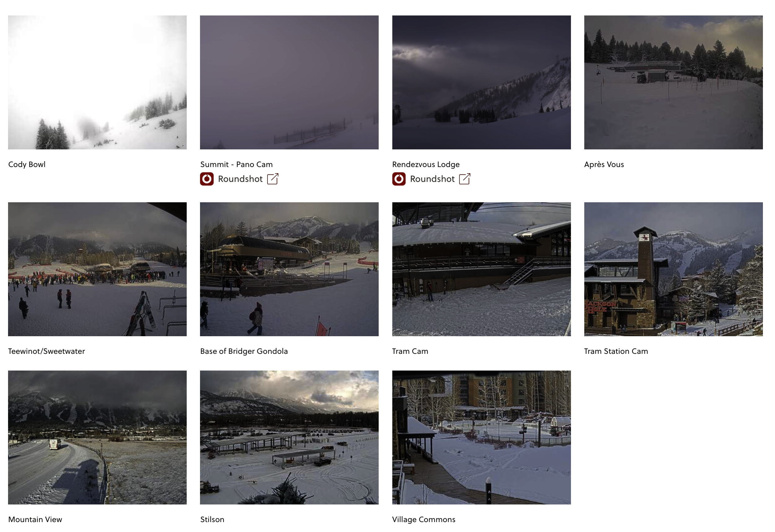Click the Village Commons caption
775x532 pixels.
tap(424, 520)
